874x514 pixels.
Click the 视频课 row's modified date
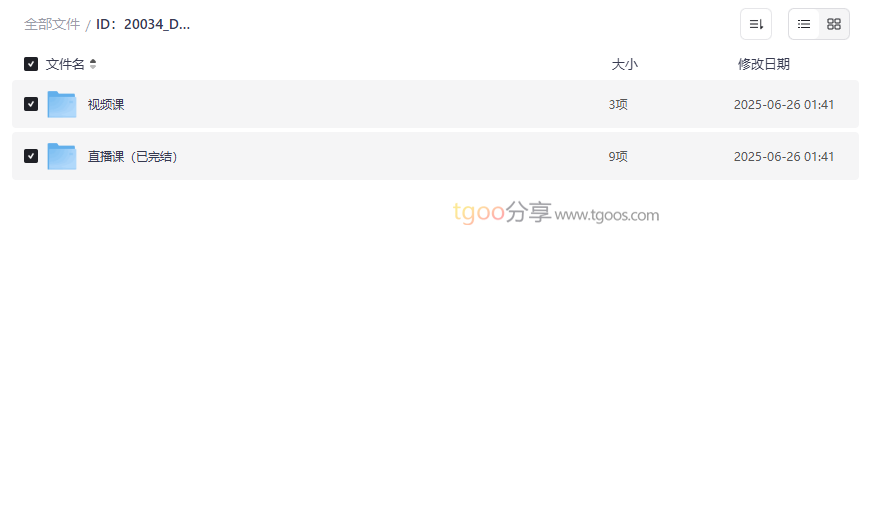[784, 104]
